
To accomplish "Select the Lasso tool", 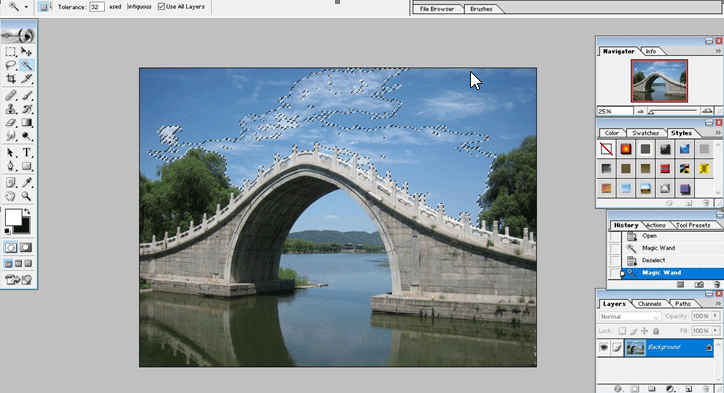I will click(11, 65).
